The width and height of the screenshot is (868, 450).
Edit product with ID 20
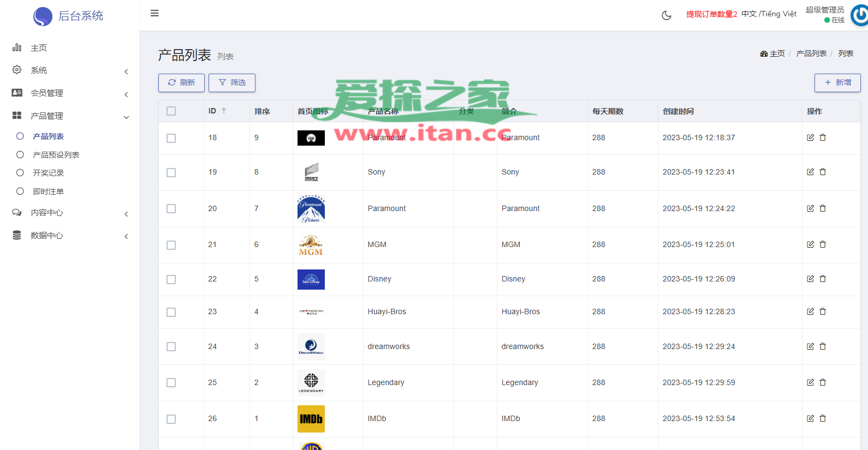click(811, 208)
